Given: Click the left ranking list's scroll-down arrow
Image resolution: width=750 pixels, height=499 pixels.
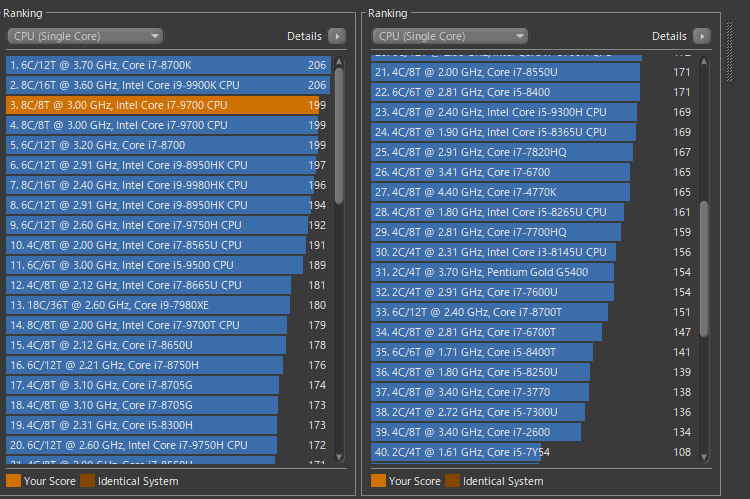Looking at the screenshot, I should pyautogui.click(x=339, y=457).
